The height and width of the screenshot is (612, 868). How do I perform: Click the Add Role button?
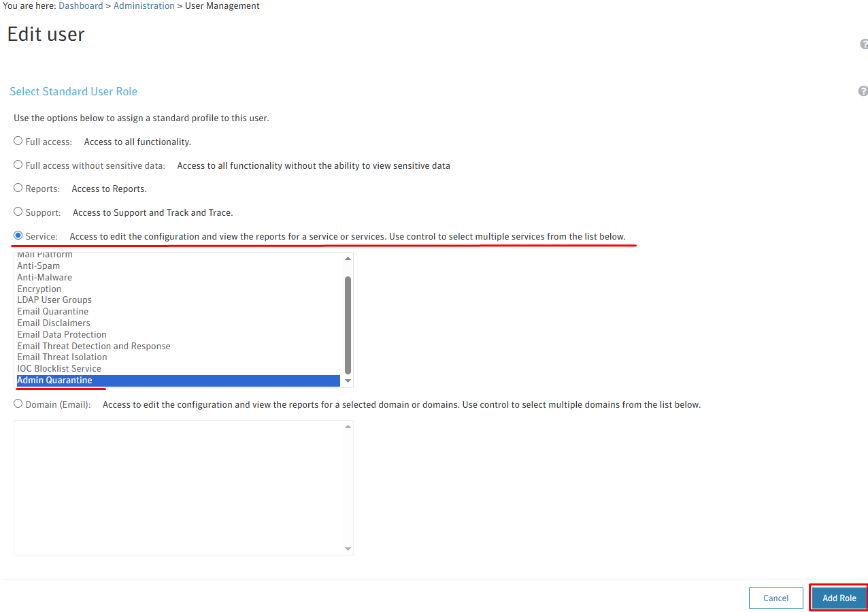tap(839, 598)
